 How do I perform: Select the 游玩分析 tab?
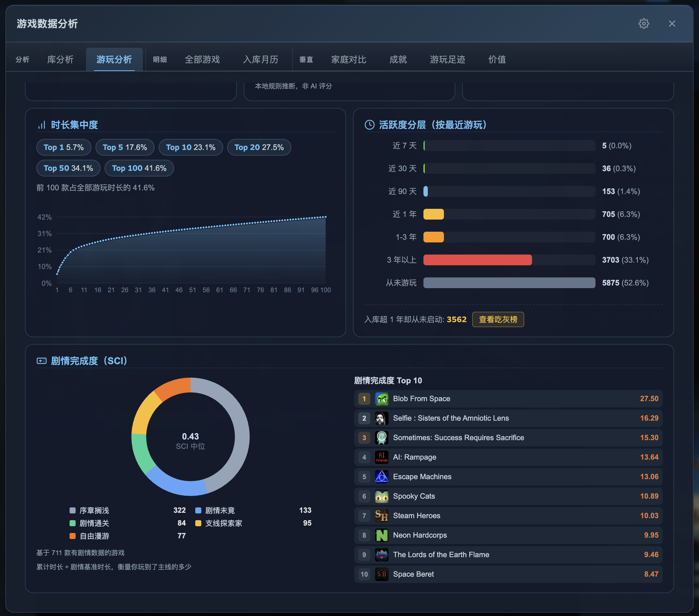pos(114,60)
